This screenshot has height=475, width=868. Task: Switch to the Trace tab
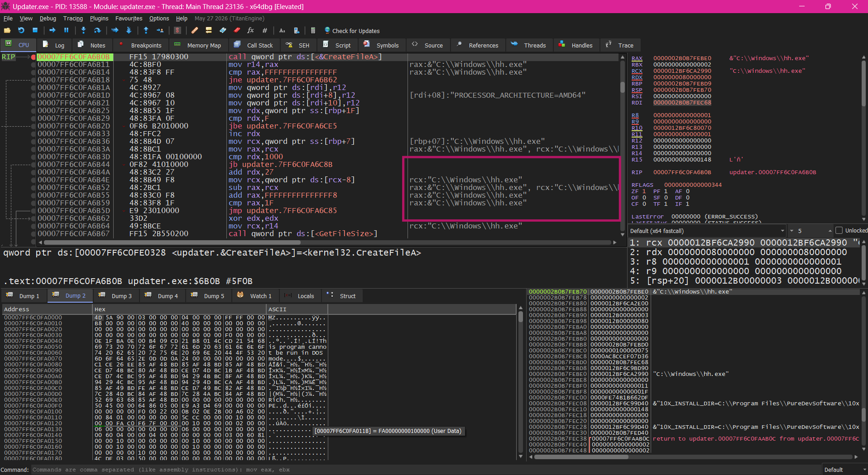pos(620,45)
